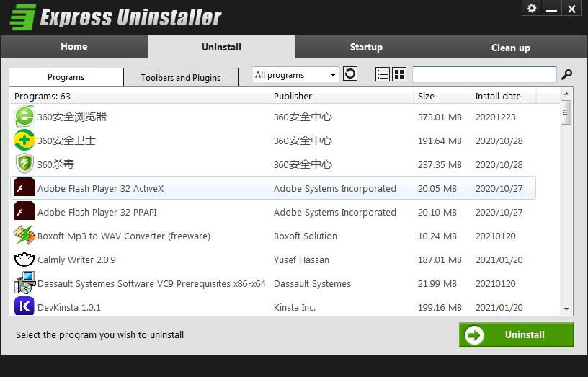Sort by the Size column header
Viewport: 588px width, 377px height.
tap(442, 96)
